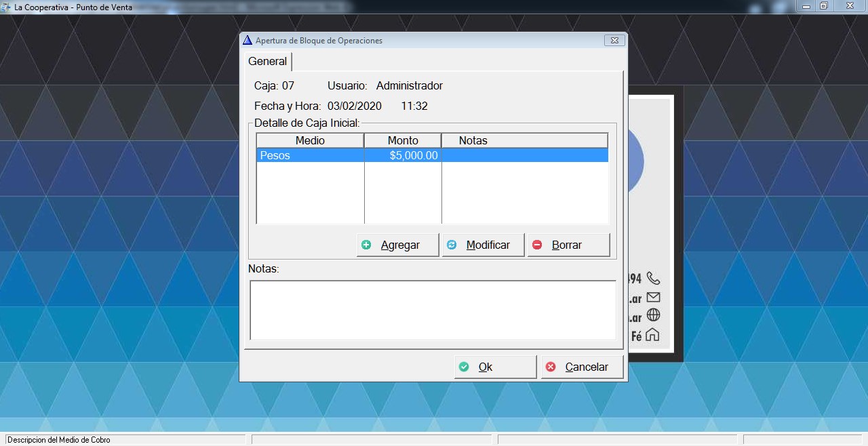The image size is (868, 446).
Task: Confirm the dialog with Ok
Action: [495, 367]
